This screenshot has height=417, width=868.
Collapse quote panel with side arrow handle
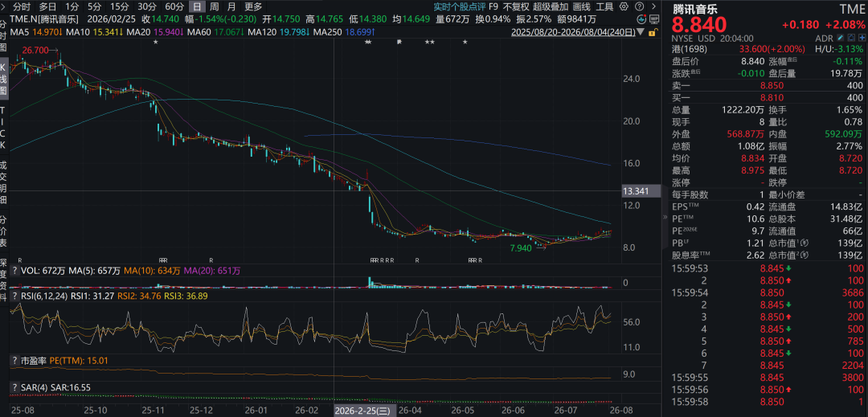665,219
